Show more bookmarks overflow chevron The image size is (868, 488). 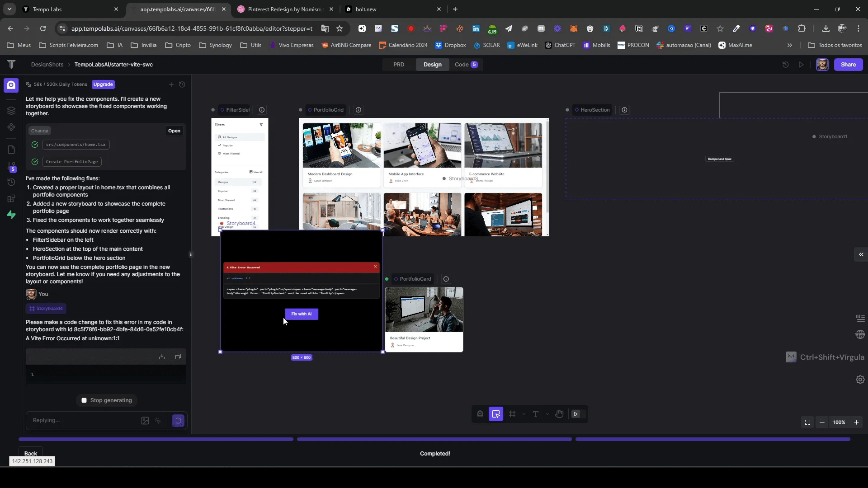tap(790, 45)
